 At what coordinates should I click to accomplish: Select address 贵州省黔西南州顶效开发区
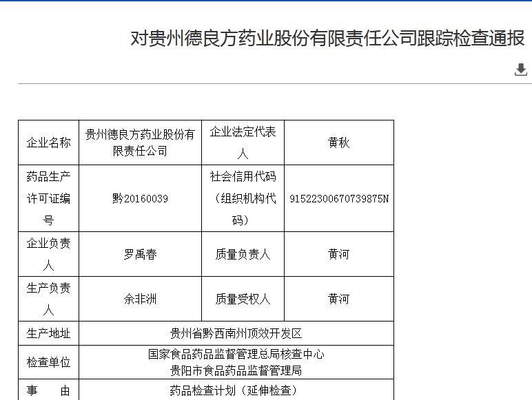(x=236, y=333)
